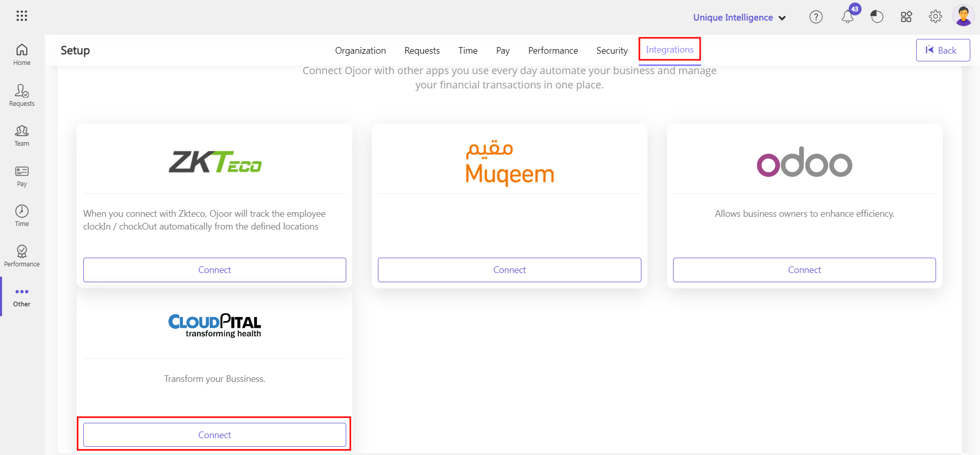Viewport: 980px width, 455px height.
Task: Click the CloudPital logo
Action: pos(214,326)
